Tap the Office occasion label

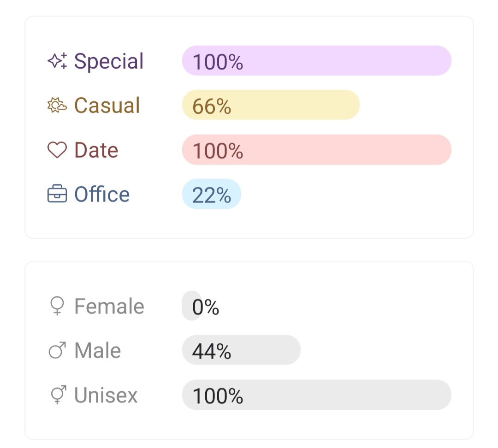coord(102,195)
